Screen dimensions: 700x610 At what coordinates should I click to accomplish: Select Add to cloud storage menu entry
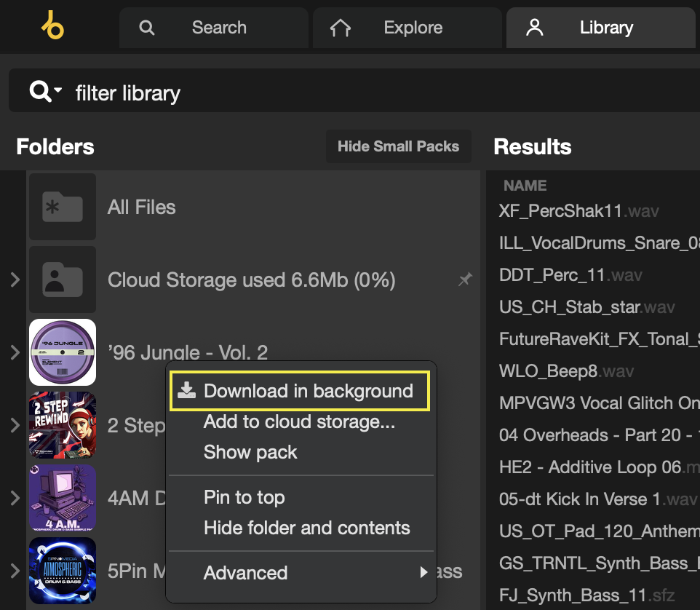click(x=299, y=421)
